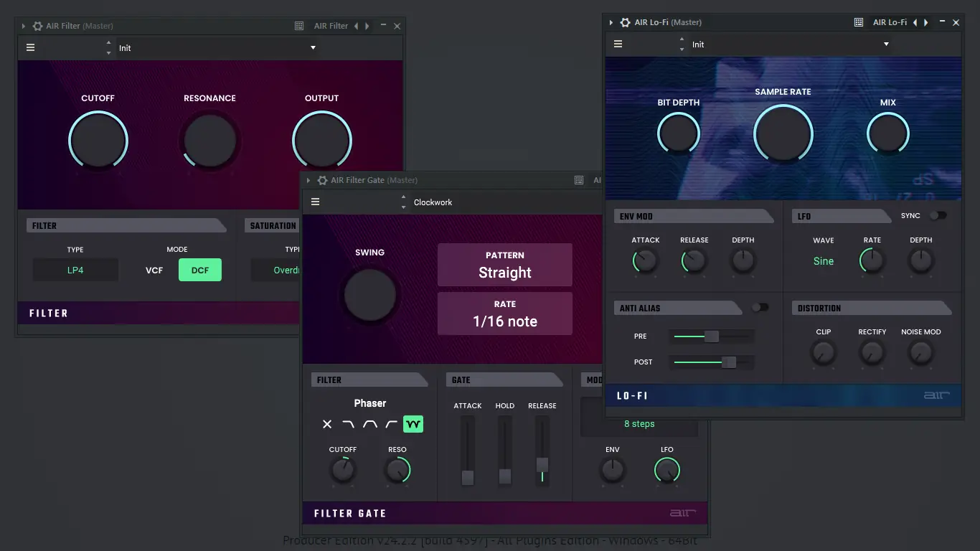Go to previous preset in AIR Lo-Fi title bar
The image size is (980, 551).
[915, 22]
